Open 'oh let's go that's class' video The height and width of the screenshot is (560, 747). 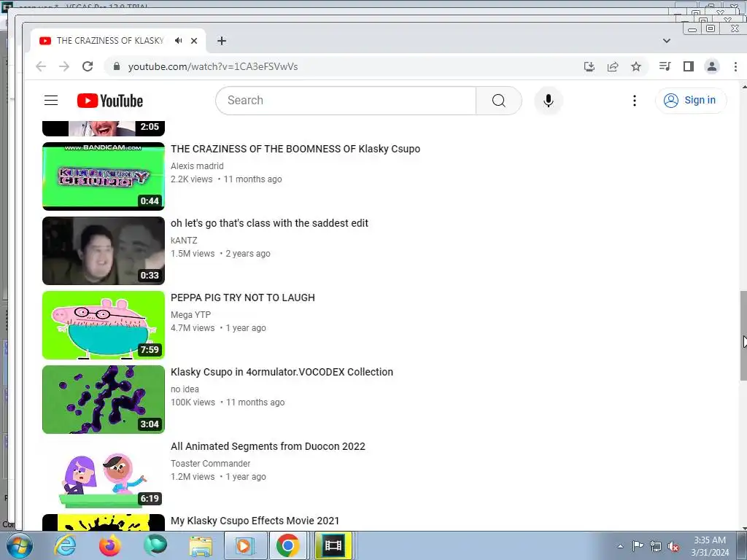(x=270, y=223)
